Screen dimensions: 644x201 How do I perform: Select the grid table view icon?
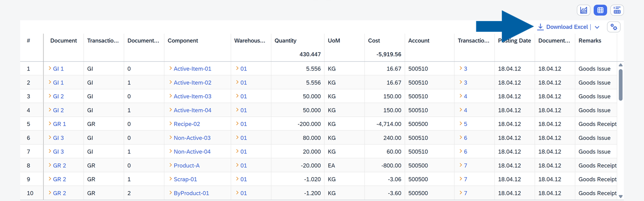coord(600,10)
